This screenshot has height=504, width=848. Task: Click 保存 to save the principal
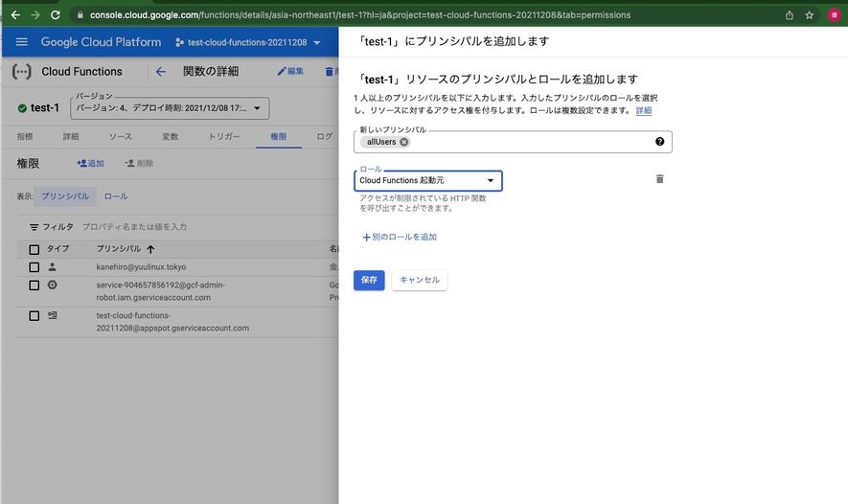click(369, 280)
